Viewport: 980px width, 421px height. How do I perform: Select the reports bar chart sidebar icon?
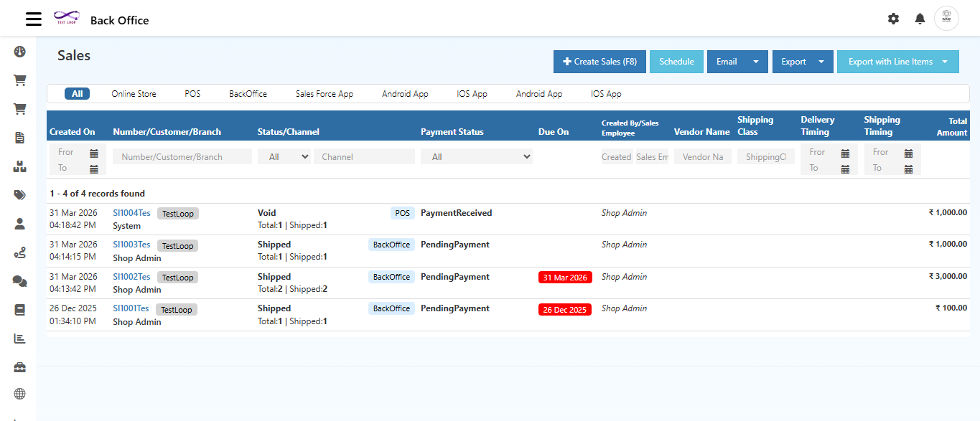19,338
